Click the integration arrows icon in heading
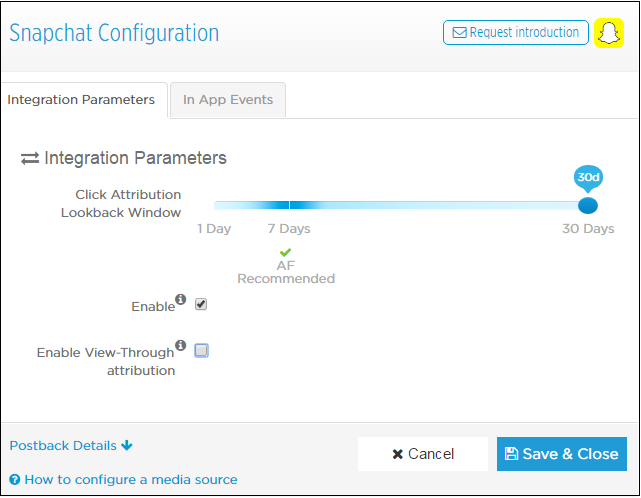 [30, 158]
